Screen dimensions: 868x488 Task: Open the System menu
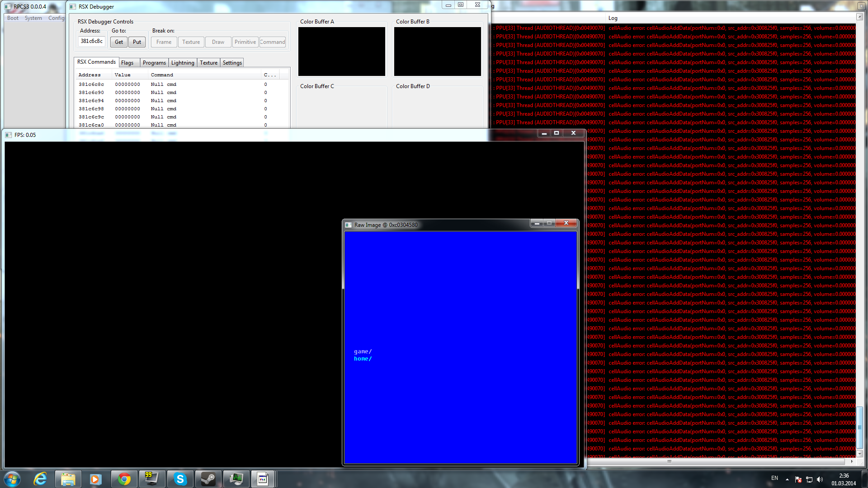(33, 18)
